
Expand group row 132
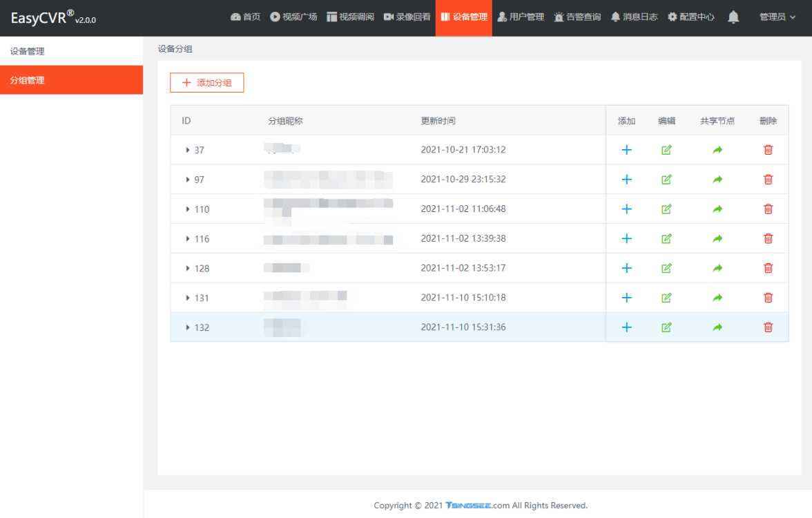[188, 327]
